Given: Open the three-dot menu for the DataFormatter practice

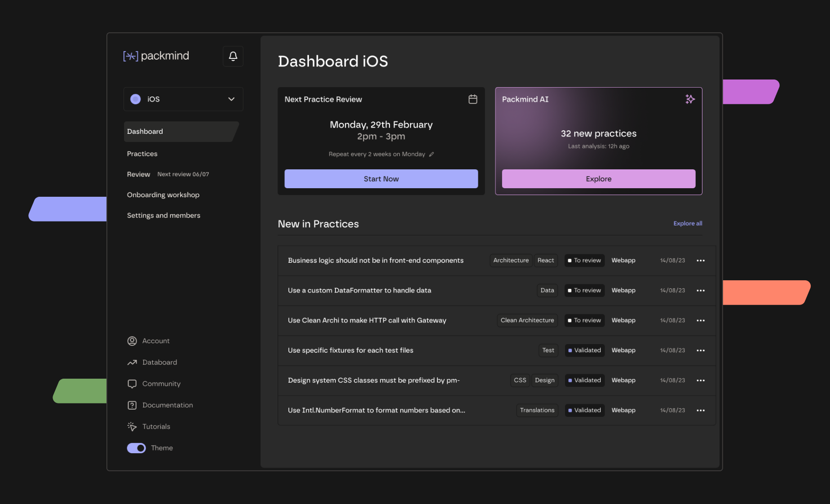Looking at the screenshot, I should point(701,291).
